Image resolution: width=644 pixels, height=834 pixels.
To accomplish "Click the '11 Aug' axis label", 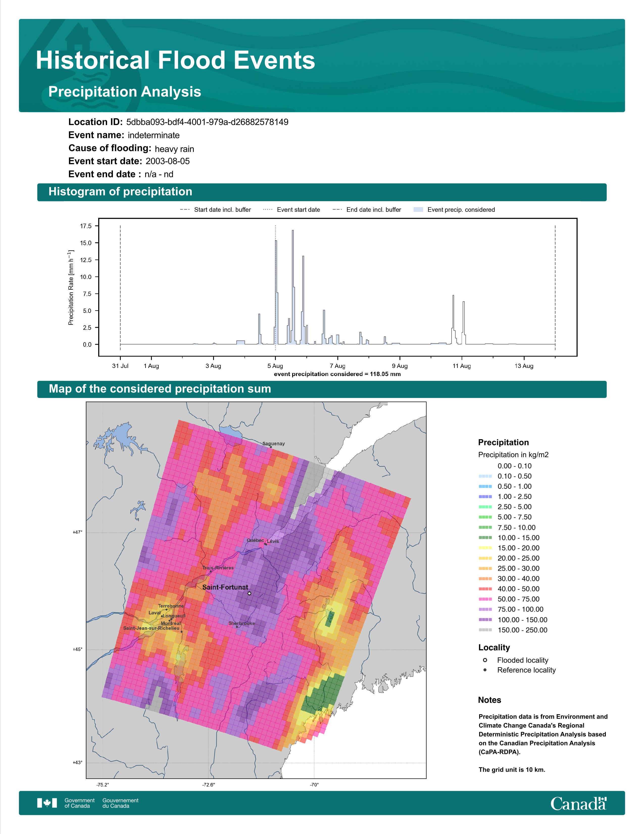I will (462, 366).
